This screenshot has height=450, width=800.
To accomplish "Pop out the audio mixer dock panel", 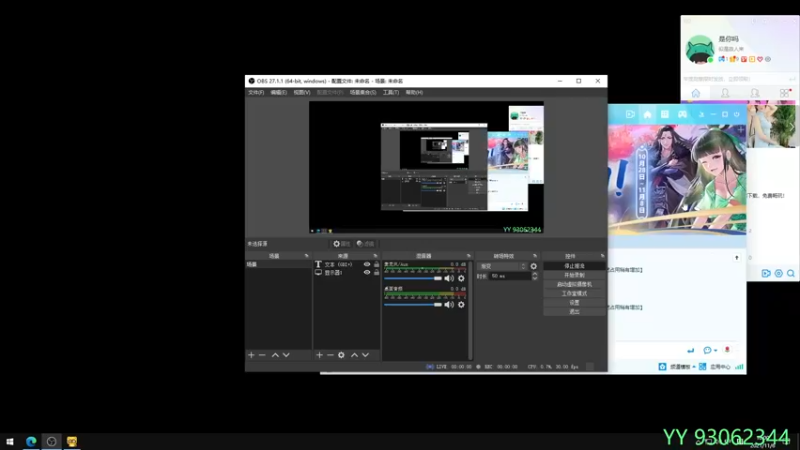I will tap(468, 256).
